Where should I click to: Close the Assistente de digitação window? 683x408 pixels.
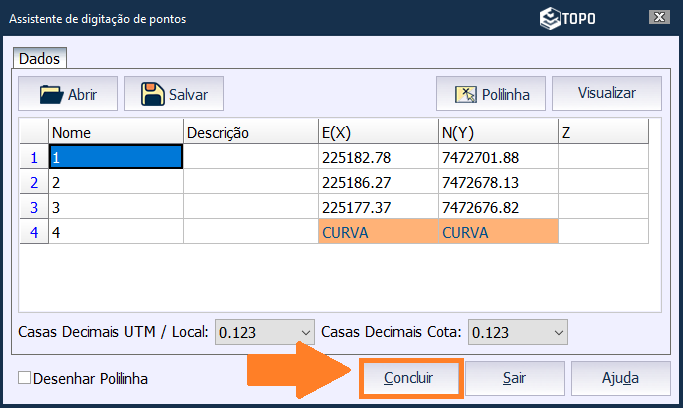[659, 18]
